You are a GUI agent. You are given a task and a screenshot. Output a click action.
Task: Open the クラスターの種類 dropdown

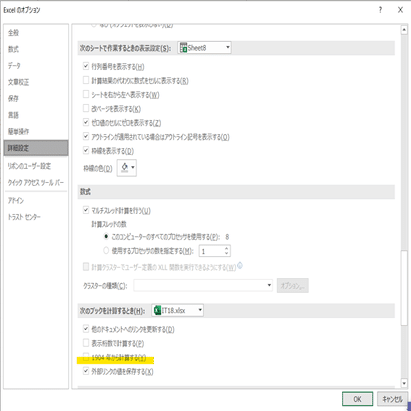click(x=203, y=286)
